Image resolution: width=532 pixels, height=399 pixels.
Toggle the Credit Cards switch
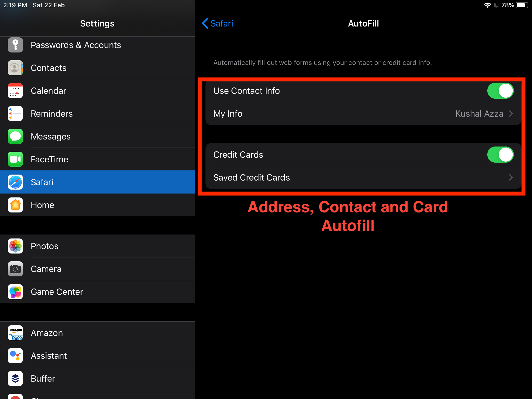click(x=500, y=155)
